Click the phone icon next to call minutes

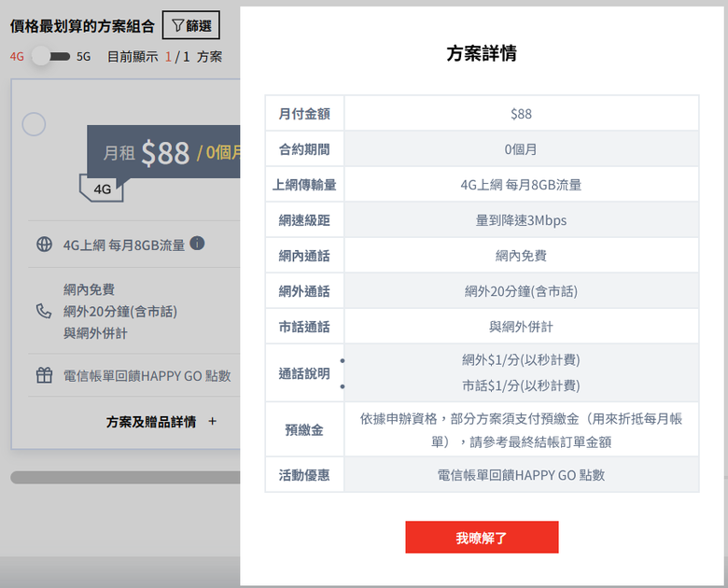pyautogui.click(x=44, y=311)
